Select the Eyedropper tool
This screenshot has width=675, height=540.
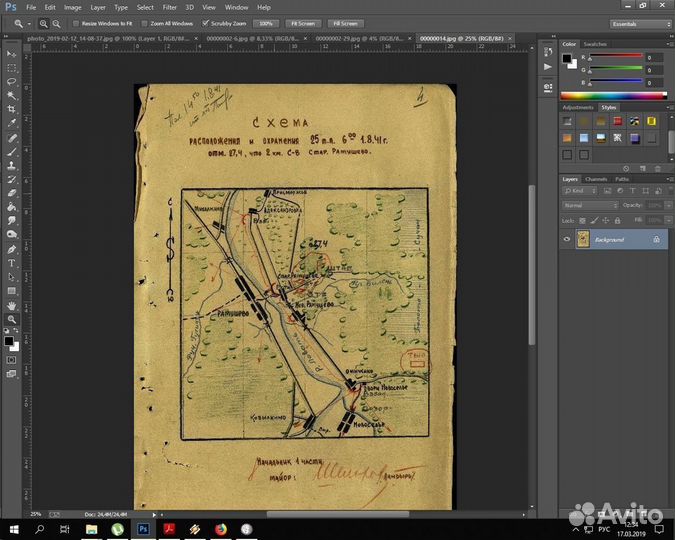tap(11, 123)
